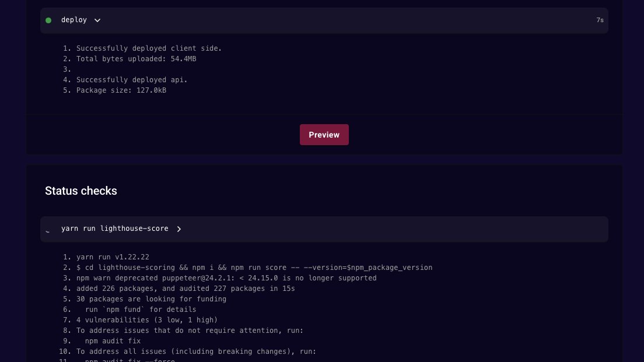Collapse the deploy step chevron

[x=97, y=20]
